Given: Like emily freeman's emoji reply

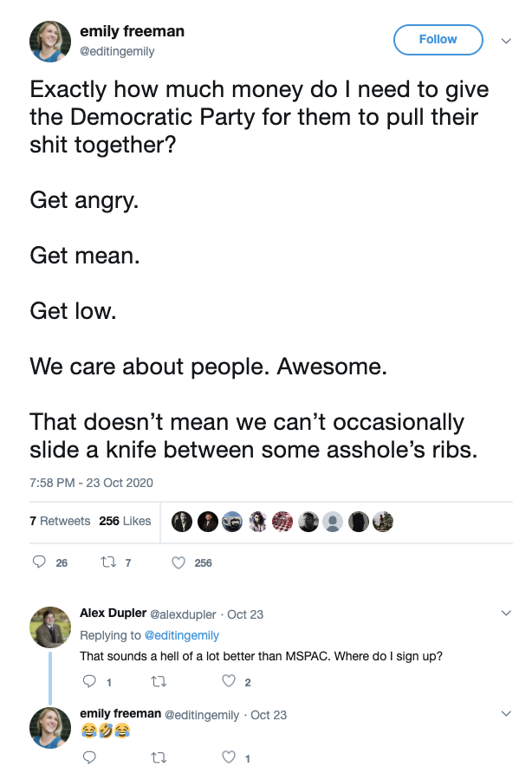Looking at the screenshot, I should (x=229, y=757).
